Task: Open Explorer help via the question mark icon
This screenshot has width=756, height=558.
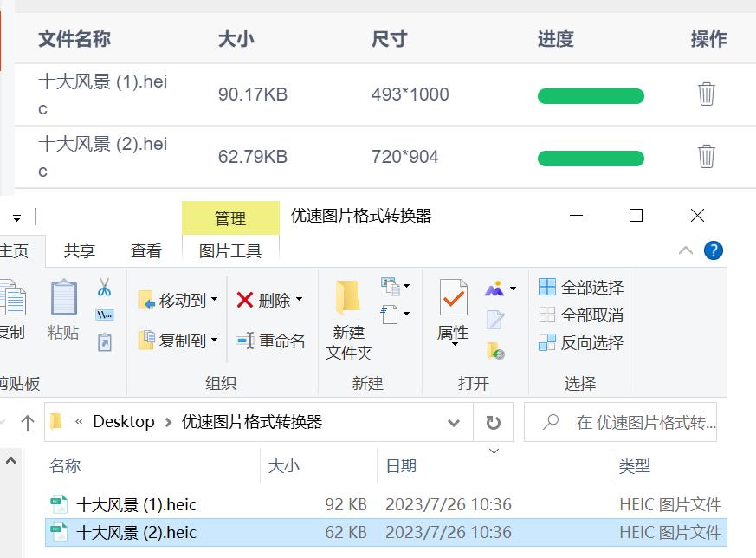Action: [x=712, y=250]
